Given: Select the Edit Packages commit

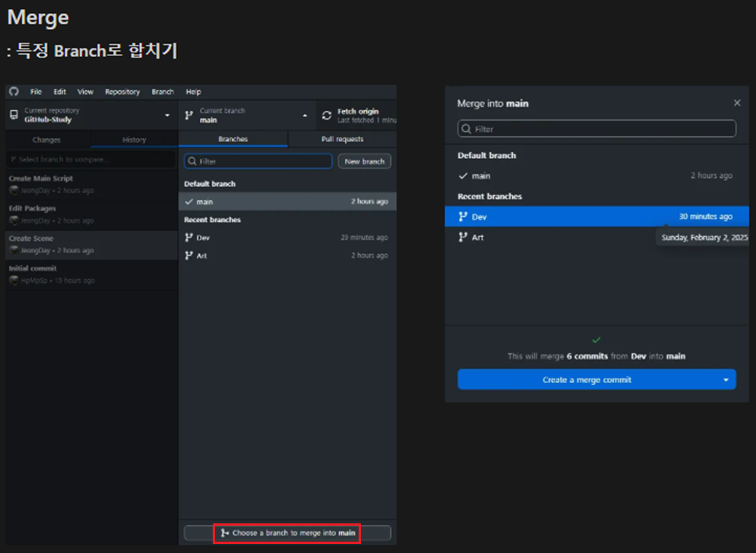Looking at the screenshot, I should (x=92, y=214).
